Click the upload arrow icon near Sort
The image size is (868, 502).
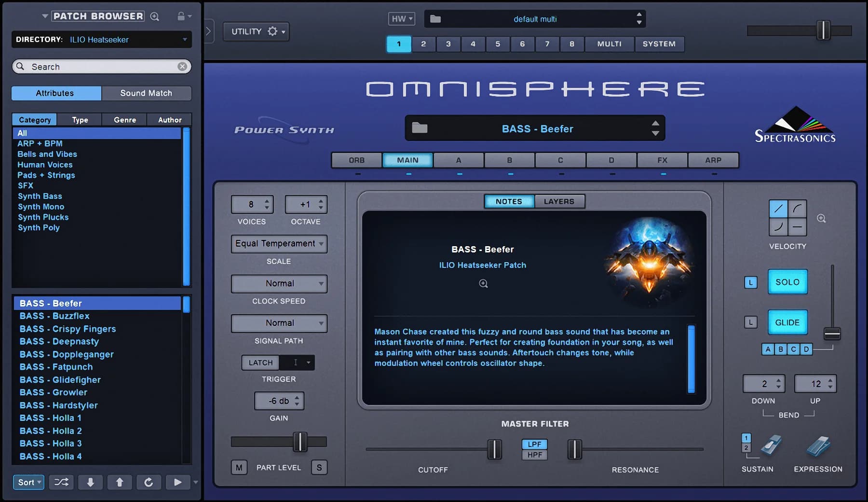(120, 482)
